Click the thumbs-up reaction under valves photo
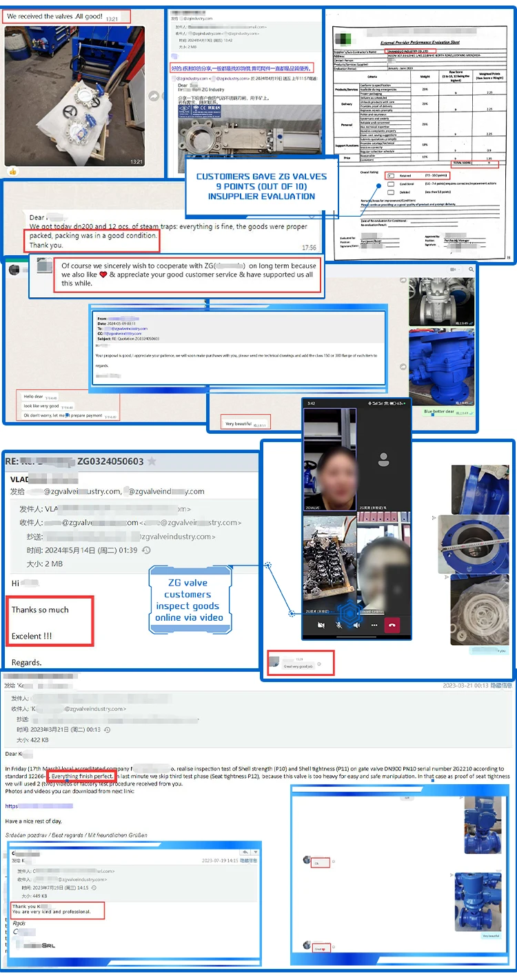Screen dimensions: 517x980 tap(12, 170)
